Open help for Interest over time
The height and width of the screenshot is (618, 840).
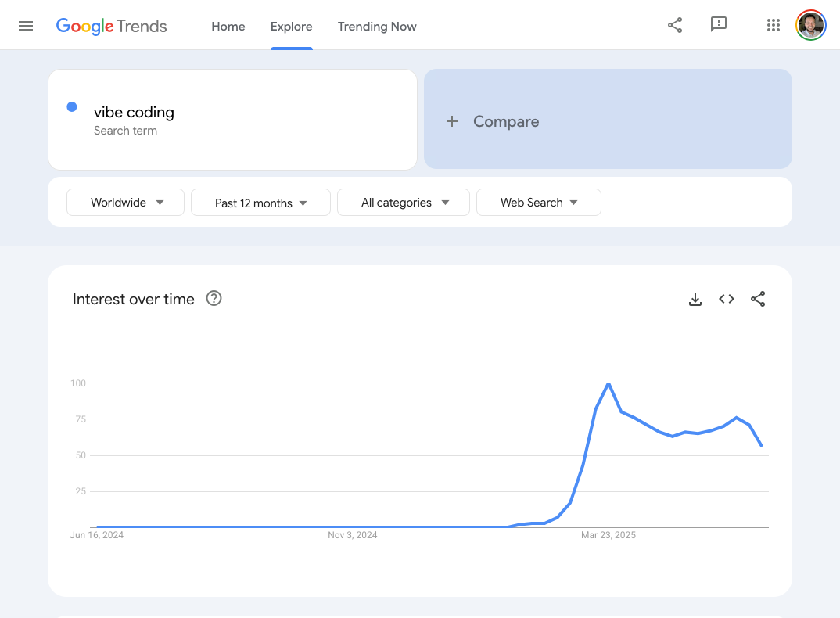coord(214,298)
